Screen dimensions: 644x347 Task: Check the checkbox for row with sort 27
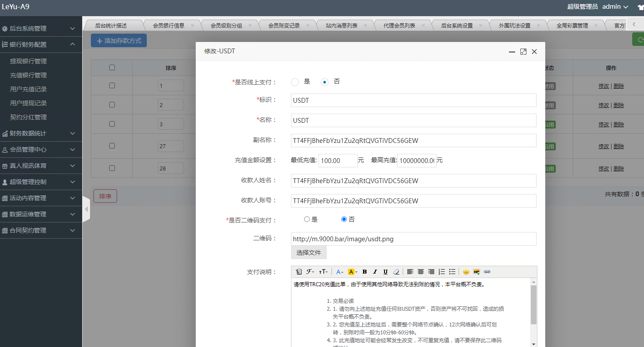(112, 146)
